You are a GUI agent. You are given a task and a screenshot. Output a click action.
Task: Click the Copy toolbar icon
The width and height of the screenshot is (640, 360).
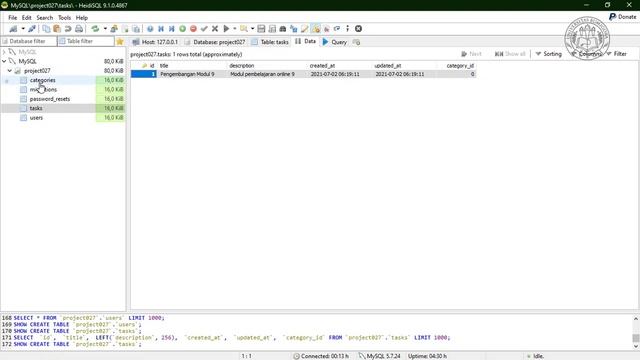coord(46,29)
